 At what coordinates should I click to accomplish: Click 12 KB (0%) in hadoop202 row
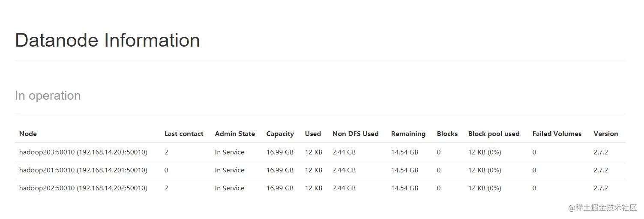[485, 188]
